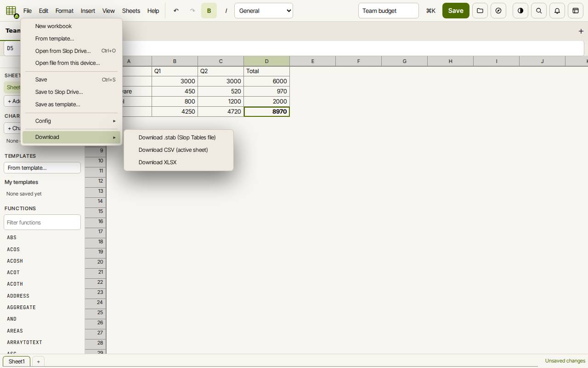Open the Sheets menu

[x=131, y=11]
